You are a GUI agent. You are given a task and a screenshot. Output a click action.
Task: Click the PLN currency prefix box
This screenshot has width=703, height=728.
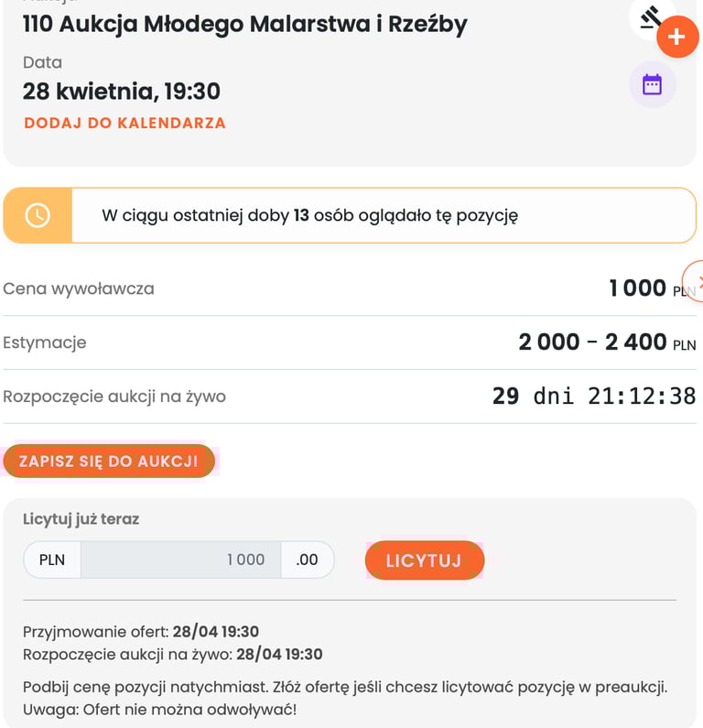pyautogui.click(x=52, y=560)
